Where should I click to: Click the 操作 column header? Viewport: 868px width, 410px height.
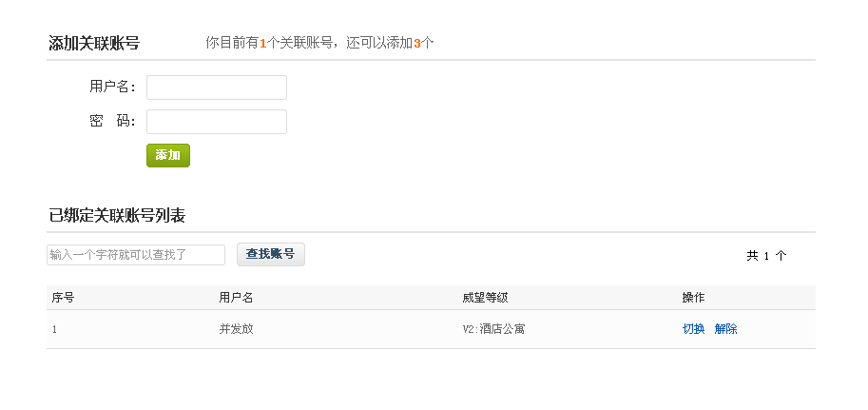[693, 298]
